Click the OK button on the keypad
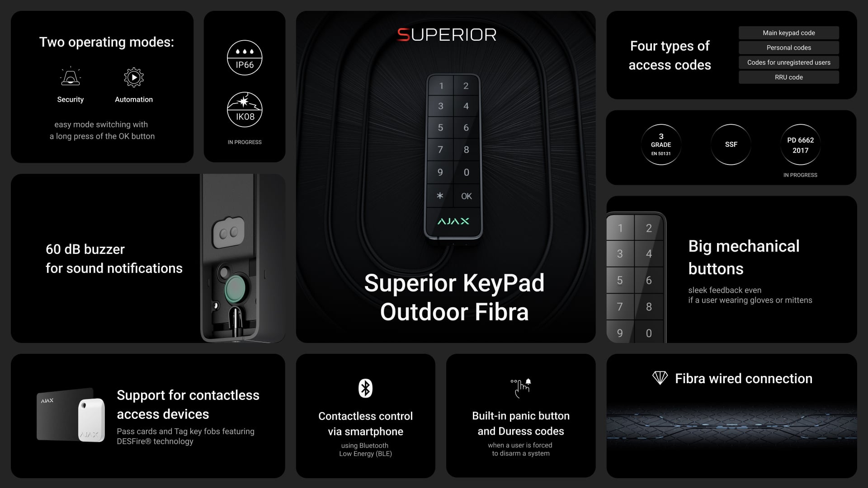868x488 pixels. (466, 196)
